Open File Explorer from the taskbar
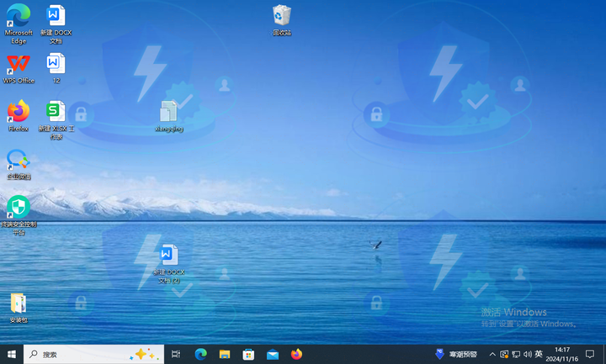 225,355
